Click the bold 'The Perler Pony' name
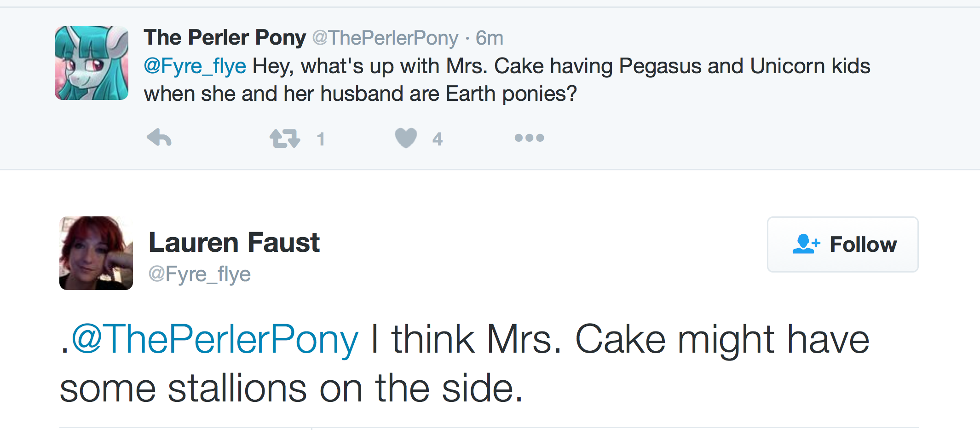Image resolution: width=980 pixels, height=430 pixels. tap(225, 37)
